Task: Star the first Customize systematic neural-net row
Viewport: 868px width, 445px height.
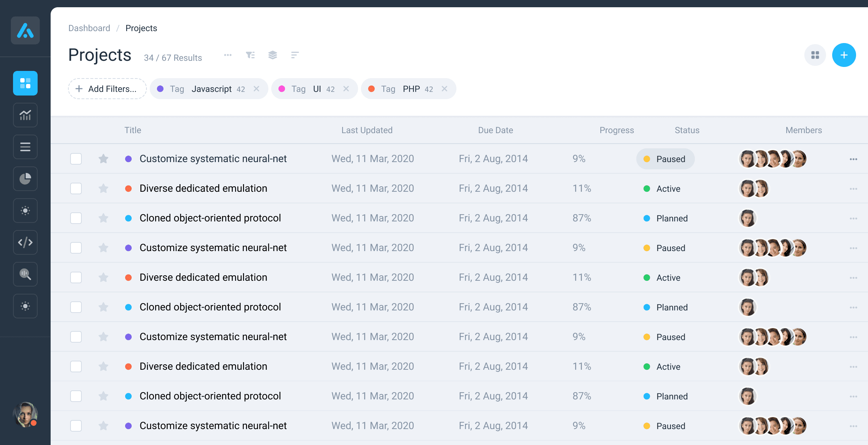Action: point(103,159)
